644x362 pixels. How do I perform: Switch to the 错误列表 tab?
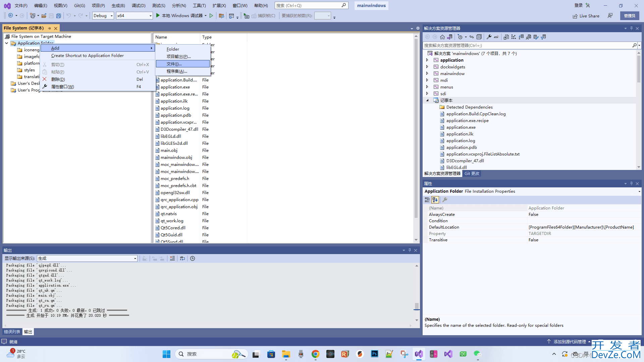coord(12,332)
